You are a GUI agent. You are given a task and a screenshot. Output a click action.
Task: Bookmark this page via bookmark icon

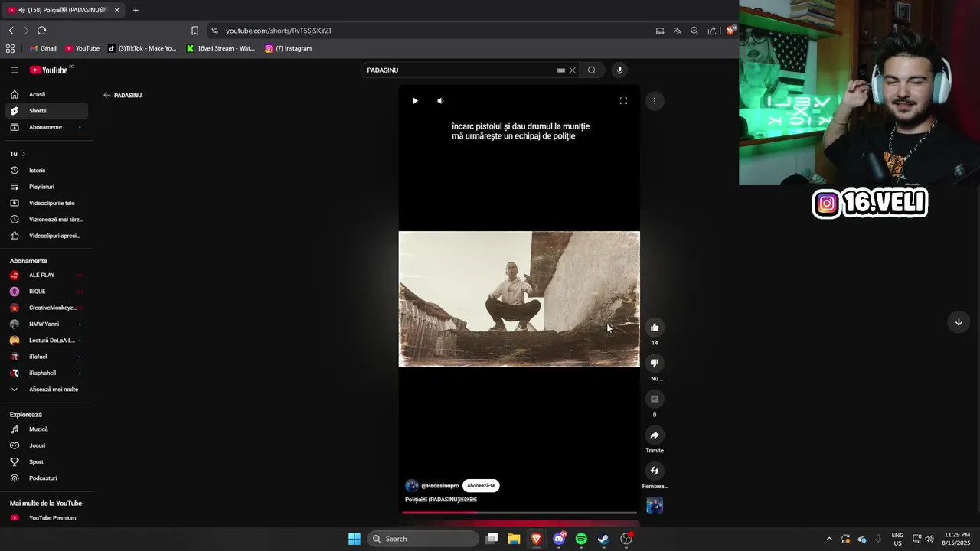click(x=194, y=31)
